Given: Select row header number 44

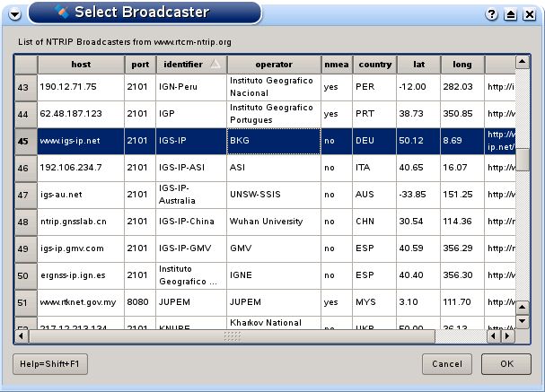Looking at the screenshot, I should 25,114.
